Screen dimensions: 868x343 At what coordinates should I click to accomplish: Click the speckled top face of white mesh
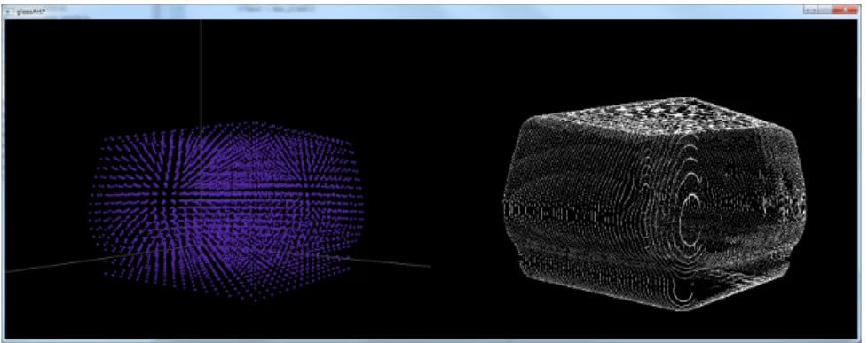tap(659, 115)
